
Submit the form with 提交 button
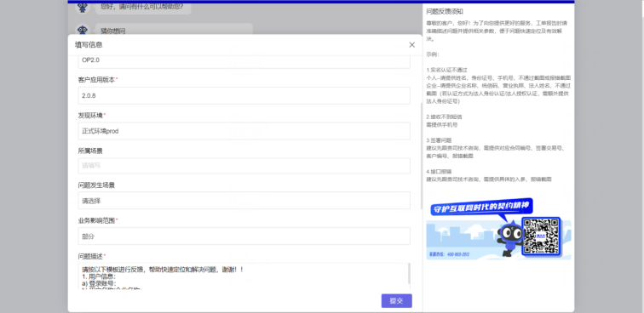click(x=396, y=301)
